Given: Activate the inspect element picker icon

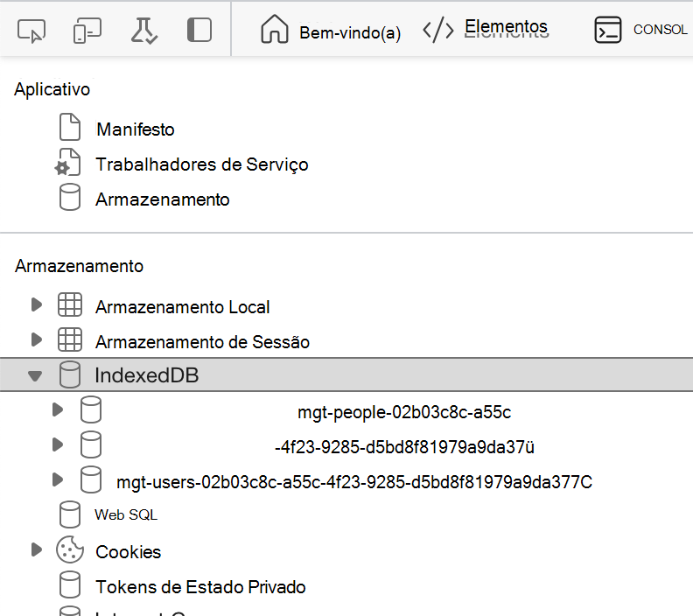Looking at the screenshot, I should (x=31, y=31).
